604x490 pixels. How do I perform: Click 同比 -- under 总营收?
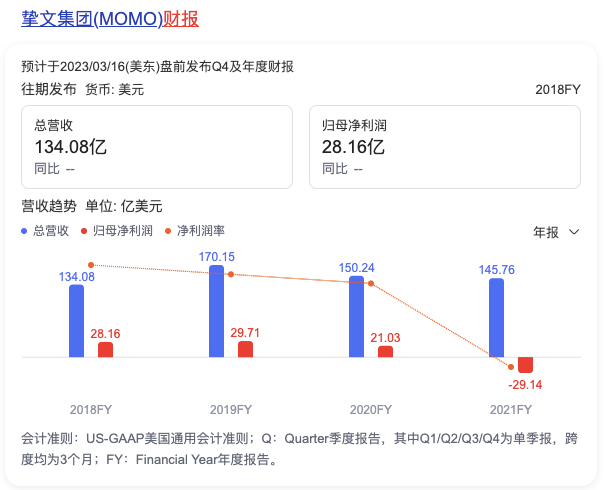[54, 169]
